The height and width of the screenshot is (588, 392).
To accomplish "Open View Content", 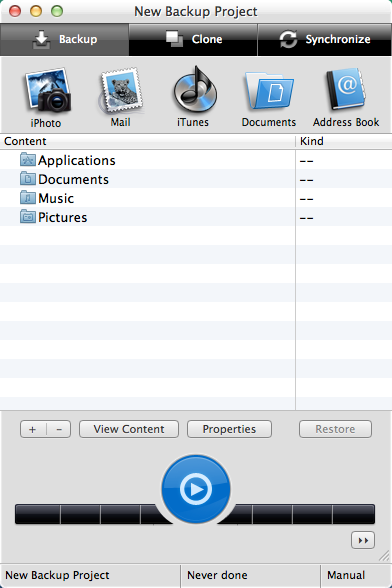I will coord(129,429).
